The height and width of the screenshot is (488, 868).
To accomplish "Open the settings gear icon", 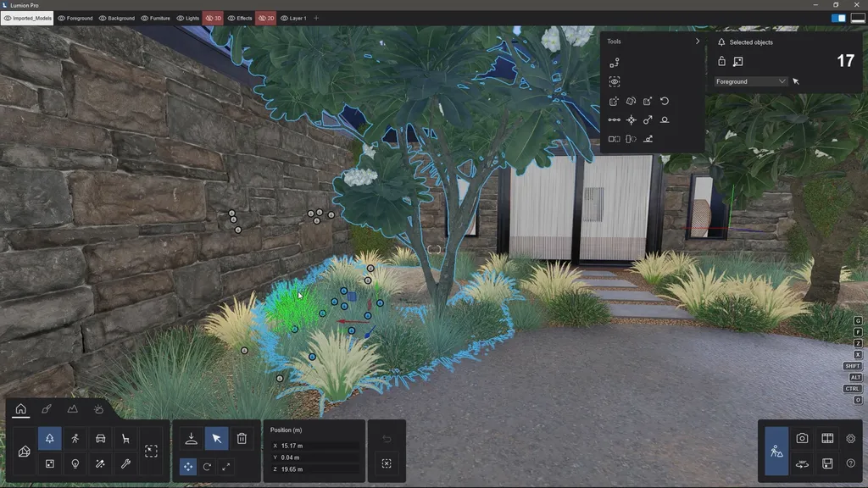I will (x=851, y=438).
